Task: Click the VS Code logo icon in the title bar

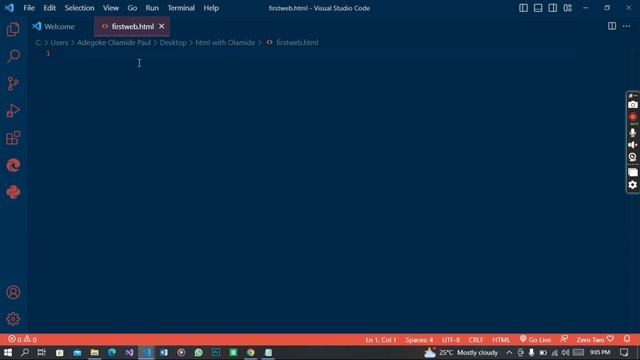Action: (x=9, y=8)
